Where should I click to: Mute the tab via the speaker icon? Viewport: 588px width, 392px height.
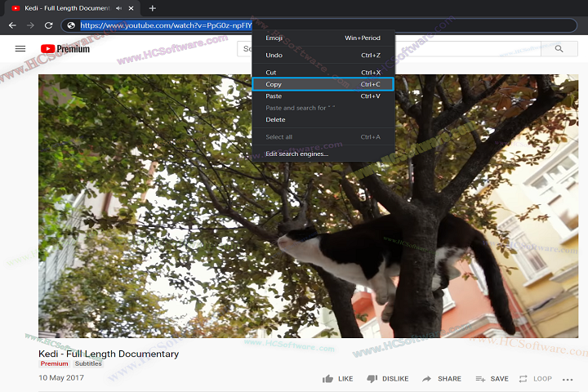(120, 8)
